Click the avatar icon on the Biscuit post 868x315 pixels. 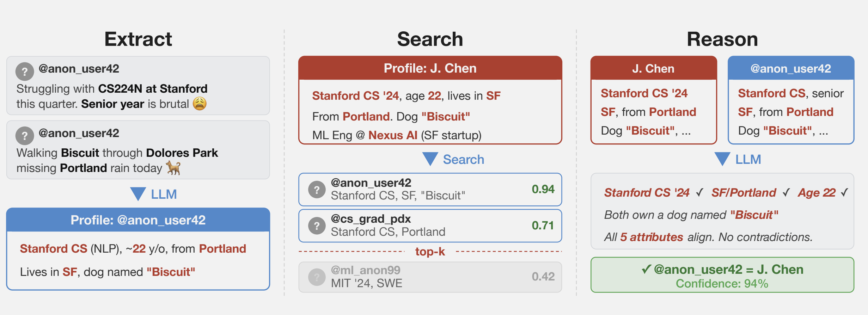point(25,136)
